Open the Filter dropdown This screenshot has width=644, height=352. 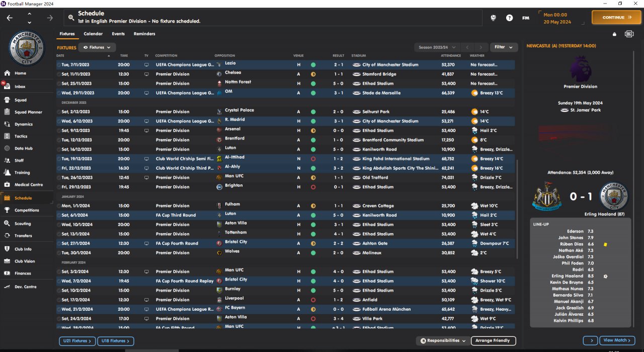pyautogui.click(x=504, y=47)
